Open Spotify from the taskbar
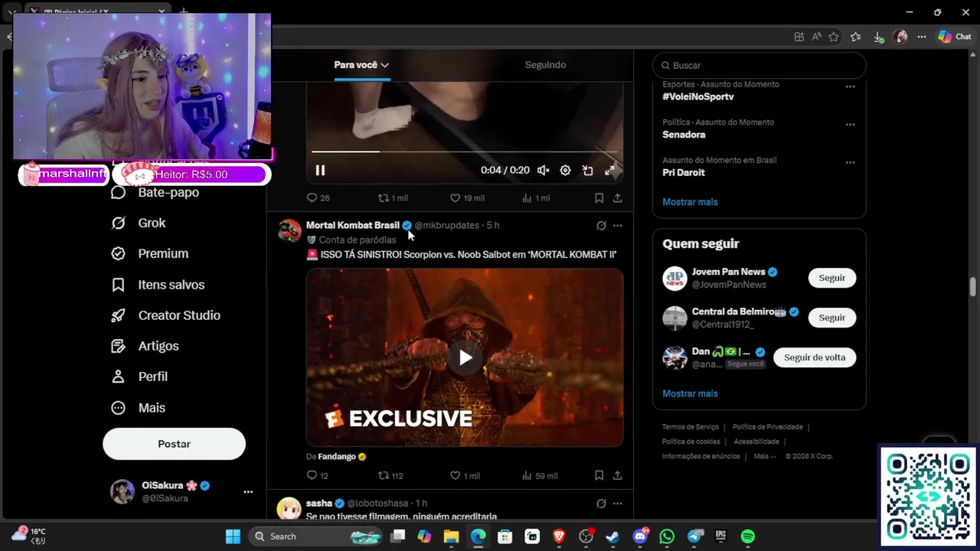This screenshot has width=980, height=551. [x=748, y=536]
